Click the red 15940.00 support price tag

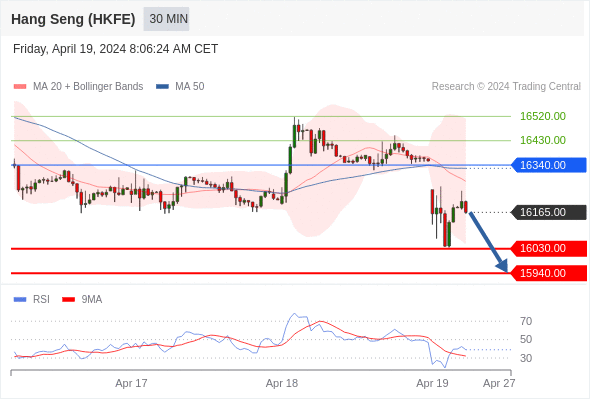tap(549, 273)
